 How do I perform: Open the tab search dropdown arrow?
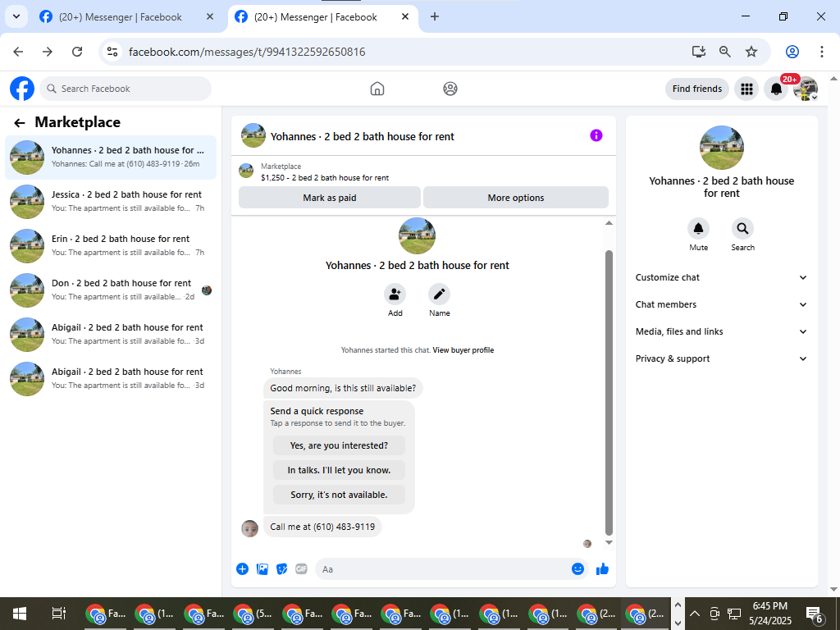[x=16, y=16]
